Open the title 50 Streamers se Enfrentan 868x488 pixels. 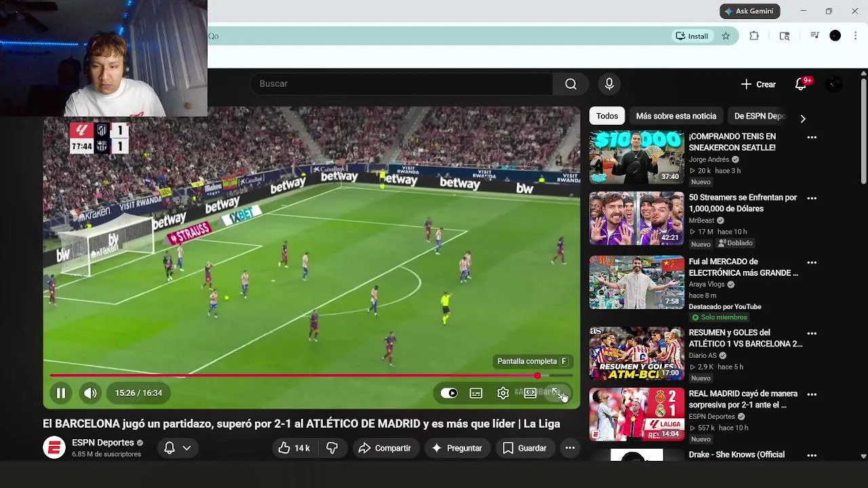743,203
